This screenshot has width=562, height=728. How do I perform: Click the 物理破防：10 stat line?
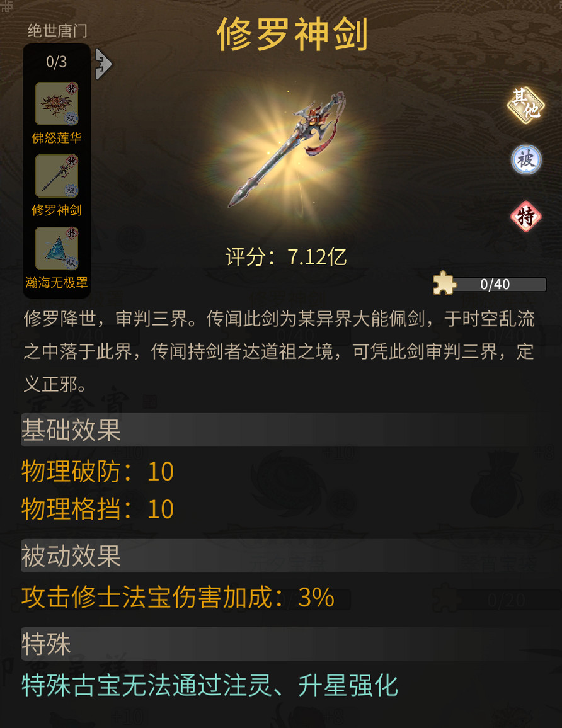(x=98, y=471)
